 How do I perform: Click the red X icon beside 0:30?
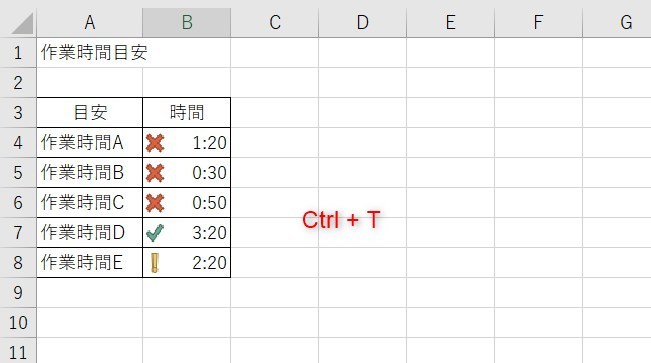[x=155, y=173]
